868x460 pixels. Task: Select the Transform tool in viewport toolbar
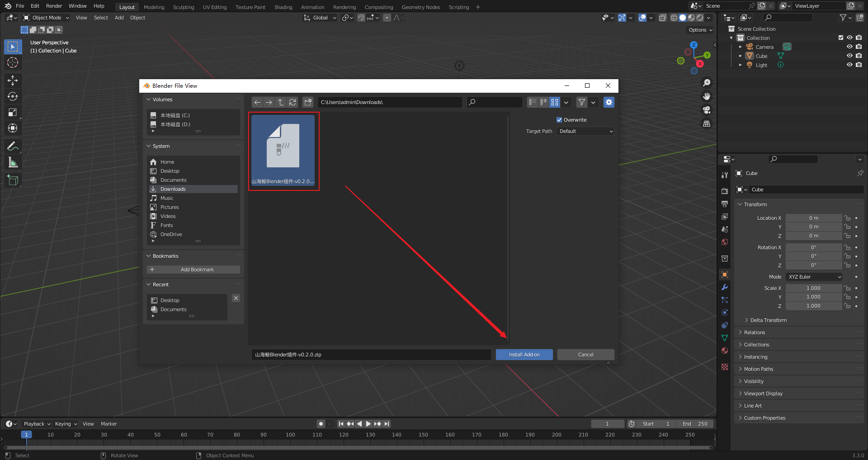coord(13,128)
